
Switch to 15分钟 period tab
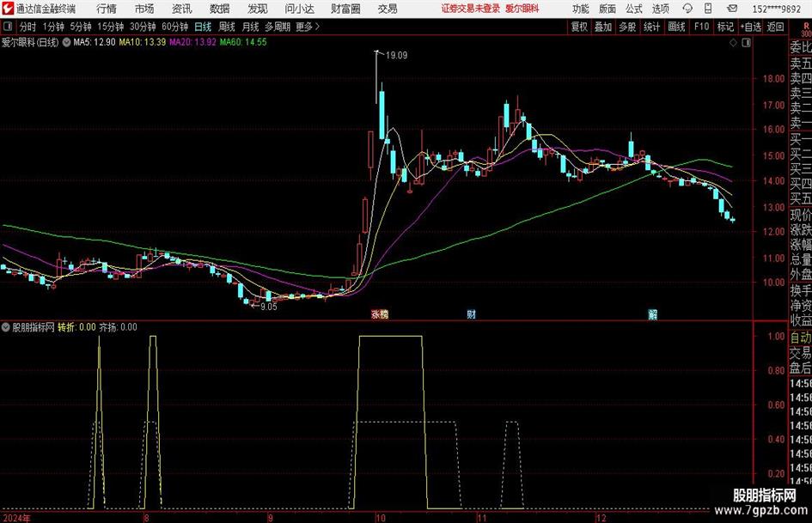click(x=111, y=27)
